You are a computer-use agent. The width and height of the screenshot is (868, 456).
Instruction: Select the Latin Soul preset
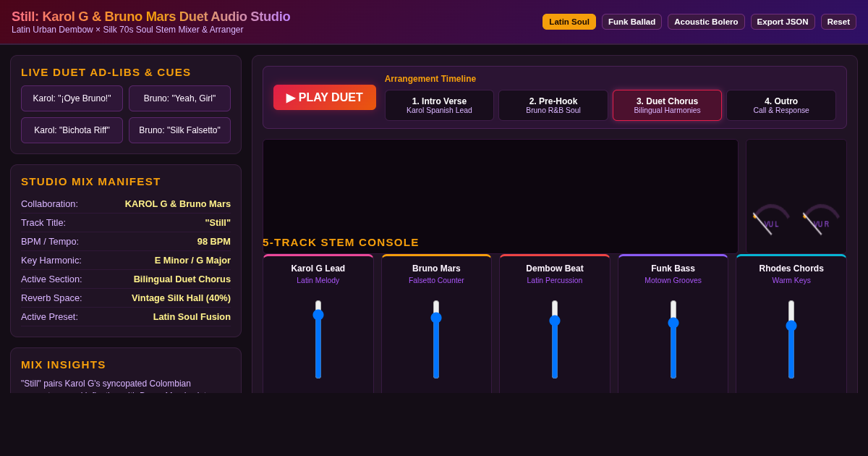coord(569,22)
